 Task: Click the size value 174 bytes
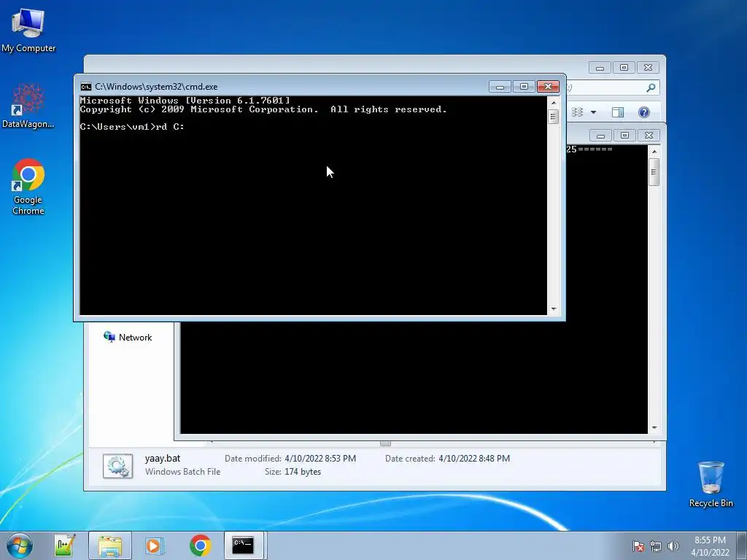click(x=303, y=472)
